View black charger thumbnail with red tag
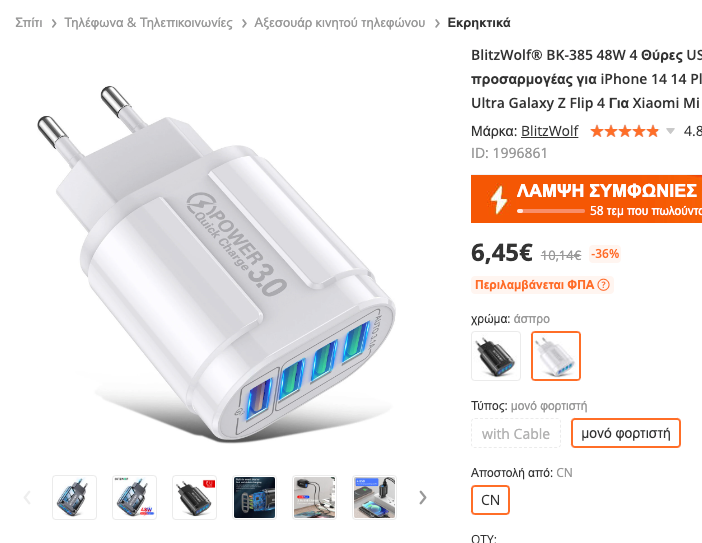Viewport: 702px width, 543px height. (194, 497)
